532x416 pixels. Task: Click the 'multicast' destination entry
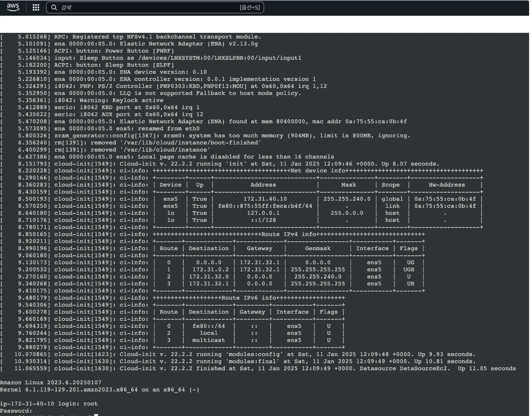[x=209, y=340]
